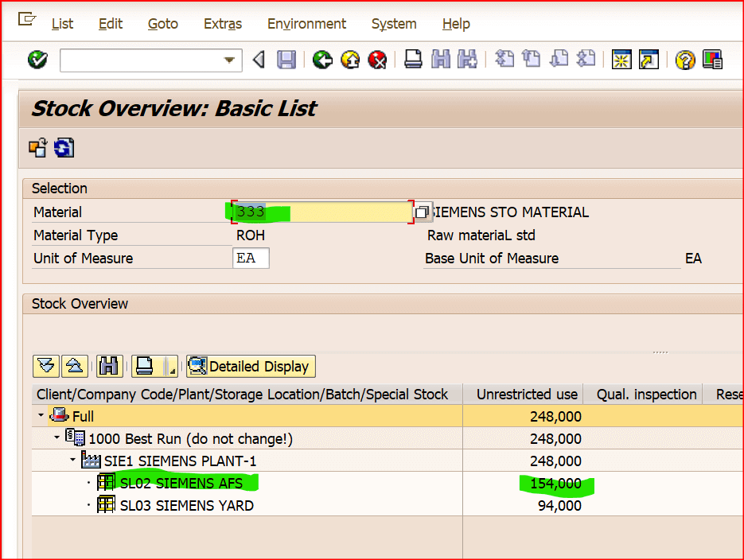Click the Create New Session icon
This screenshot has height=560, width=744.
coord(621,60)
